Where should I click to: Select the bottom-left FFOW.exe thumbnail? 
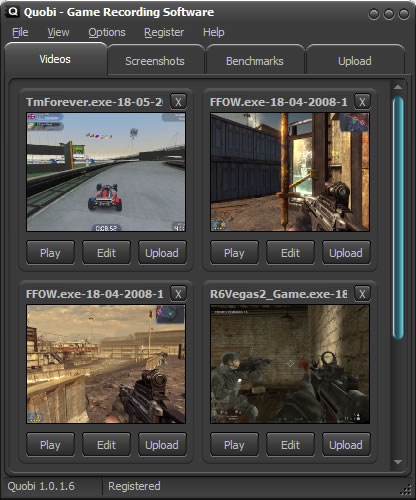click(x=106, y=364)
